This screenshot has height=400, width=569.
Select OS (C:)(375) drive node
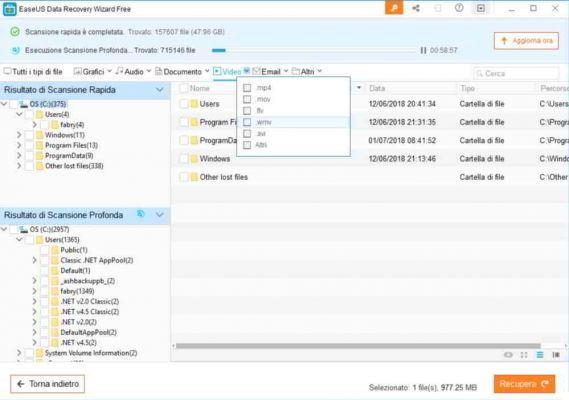pos(48,104)
